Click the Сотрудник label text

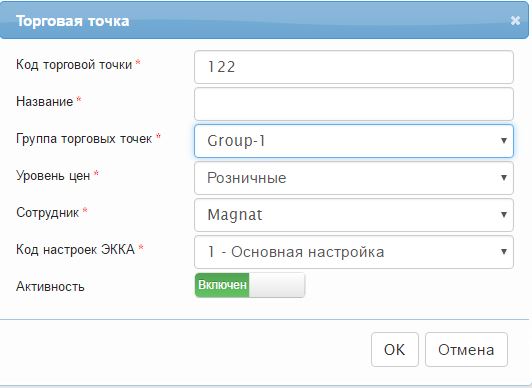tap(48, 213)
